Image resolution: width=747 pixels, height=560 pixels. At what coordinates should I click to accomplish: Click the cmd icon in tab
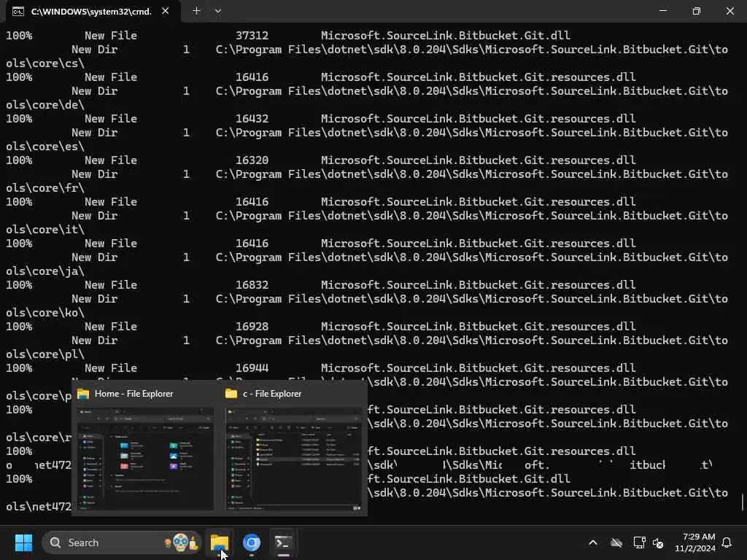coord(18,12)
